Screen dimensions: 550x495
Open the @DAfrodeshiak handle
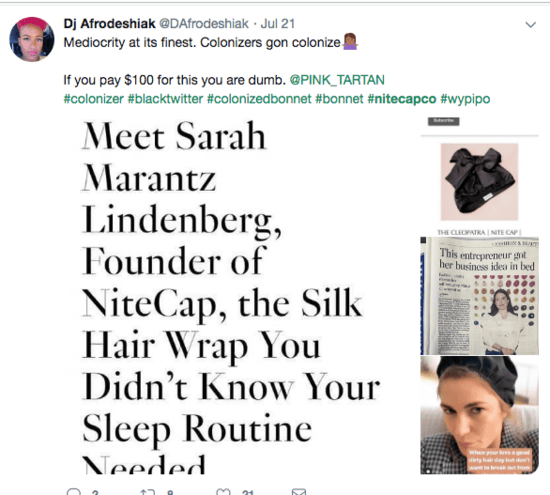pos(204,24)
